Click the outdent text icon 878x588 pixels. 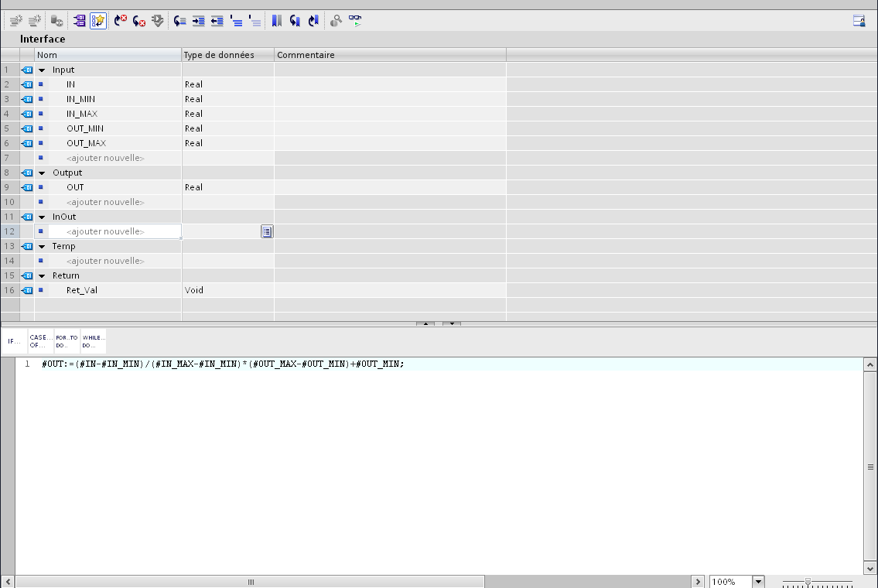(217, 21)
